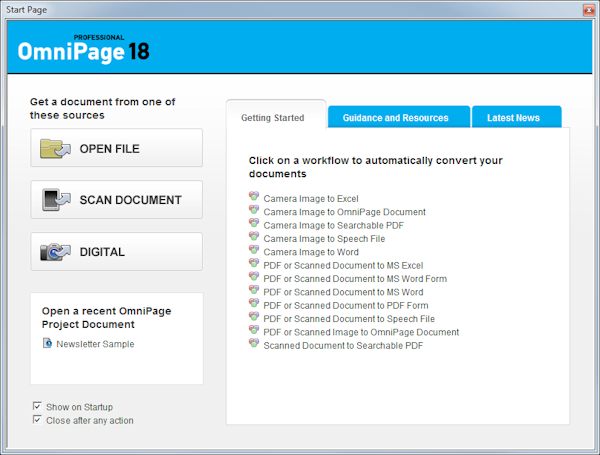The height and width of the screenshot is (455, 600).
Task: Launch PDF or Scanned Document to MS Excel
Action: pyautogui.click(x=343, y=265)
